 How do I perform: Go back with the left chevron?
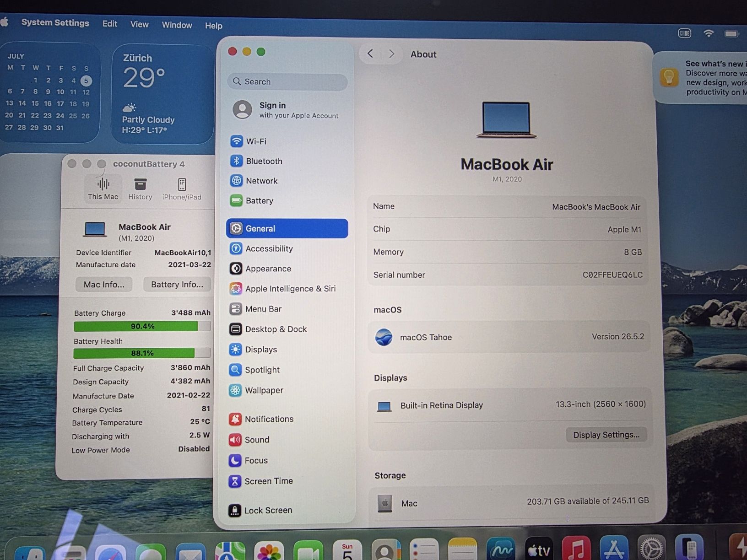point(370,54)
